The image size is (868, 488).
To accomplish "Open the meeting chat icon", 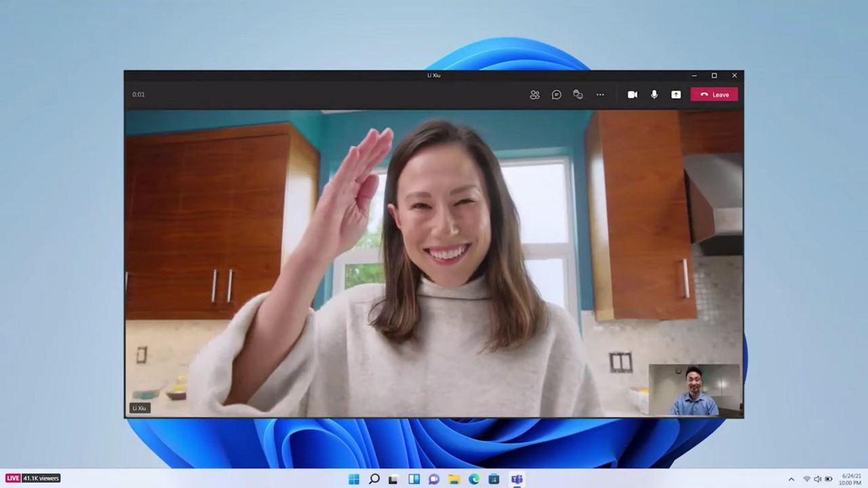I will click(556, 95).
